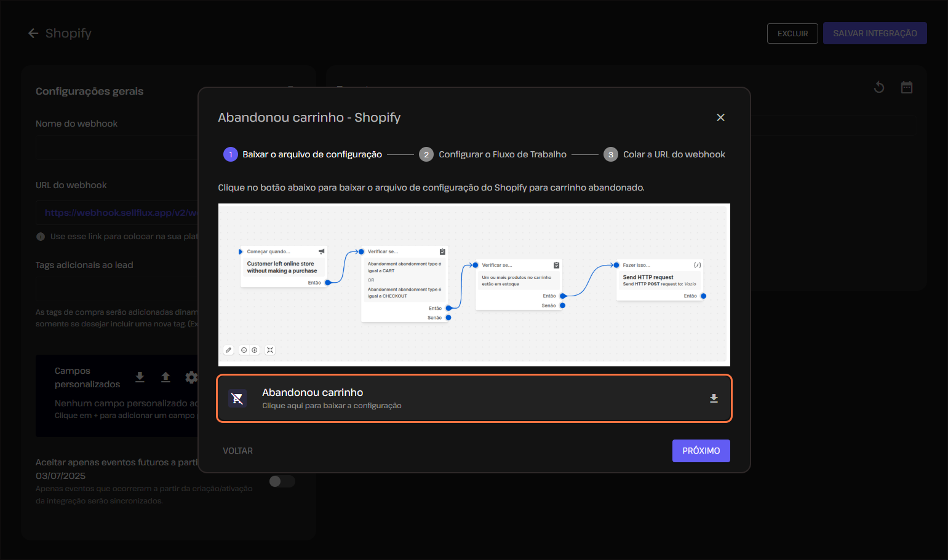Click the info icon beside 'Use esse link'
This screenshot has height=560, width=948.
tap(41, 237)
